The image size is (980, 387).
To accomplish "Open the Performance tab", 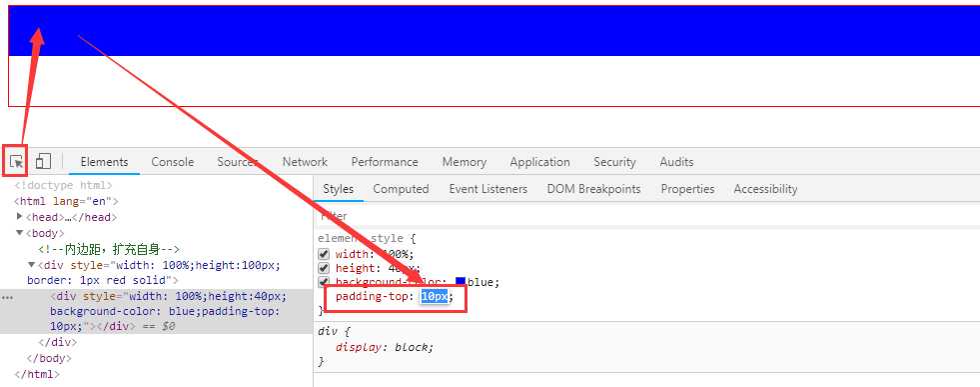I will click(x=385, y=161).
